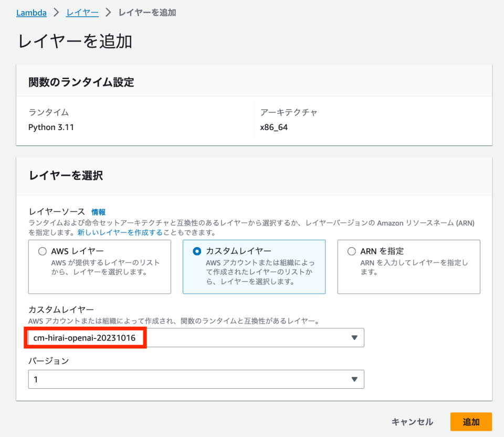Viewport: 504px width, 437px height.
Task: Select the AWS レイヤー radio button
Action: (43, 251)
